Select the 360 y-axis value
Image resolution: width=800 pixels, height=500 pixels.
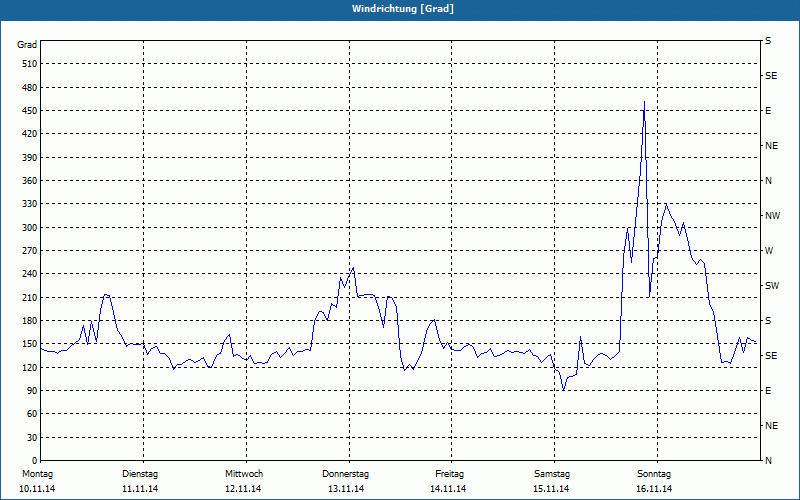pos(30,181)
